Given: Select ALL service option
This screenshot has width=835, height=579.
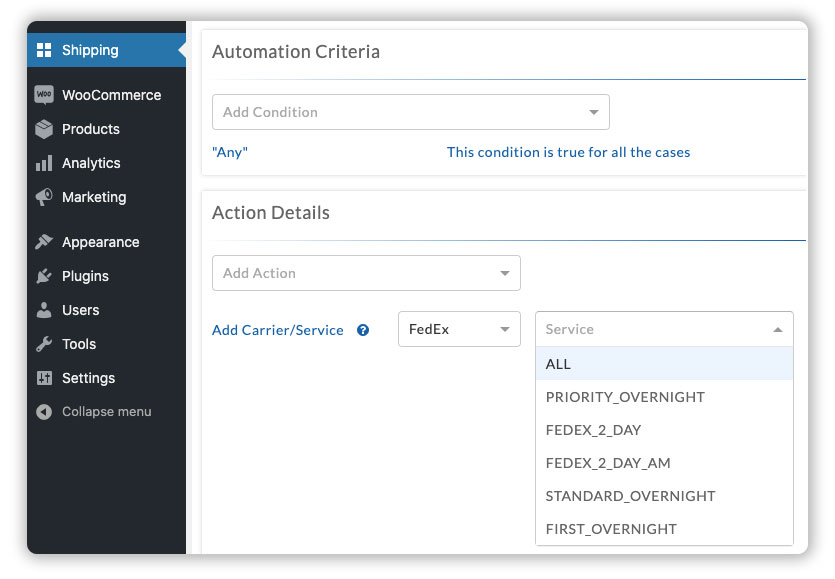Looking at the screenshot, I should coord(664,364).
